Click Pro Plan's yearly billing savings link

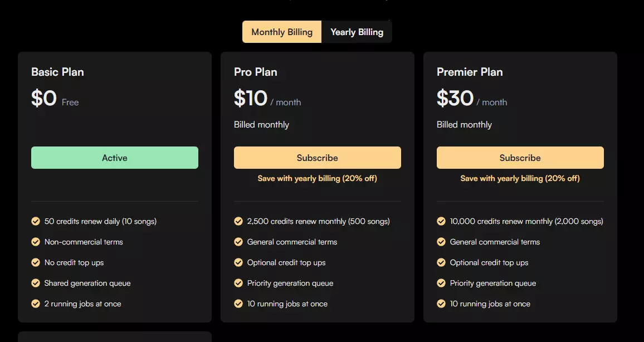(x=318, y=178)
